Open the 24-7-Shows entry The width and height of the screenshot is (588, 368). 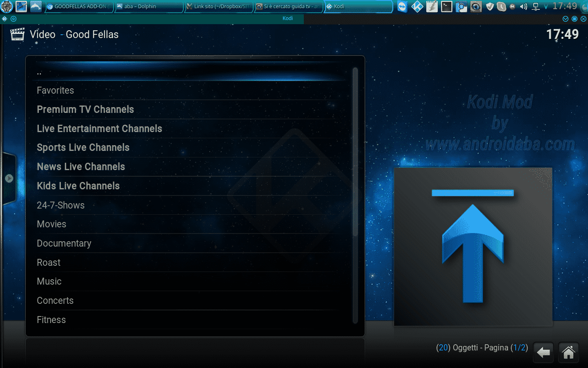pyautogui.click(x=192, y=205)
